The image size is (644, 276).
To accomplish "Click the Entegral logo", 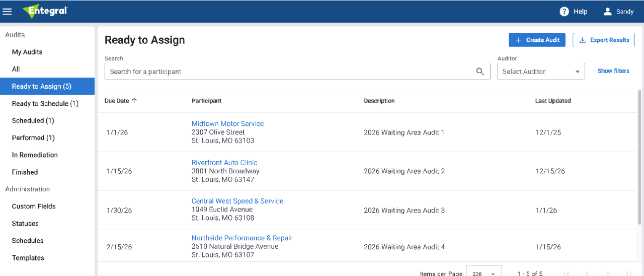I will pos(45,11).
